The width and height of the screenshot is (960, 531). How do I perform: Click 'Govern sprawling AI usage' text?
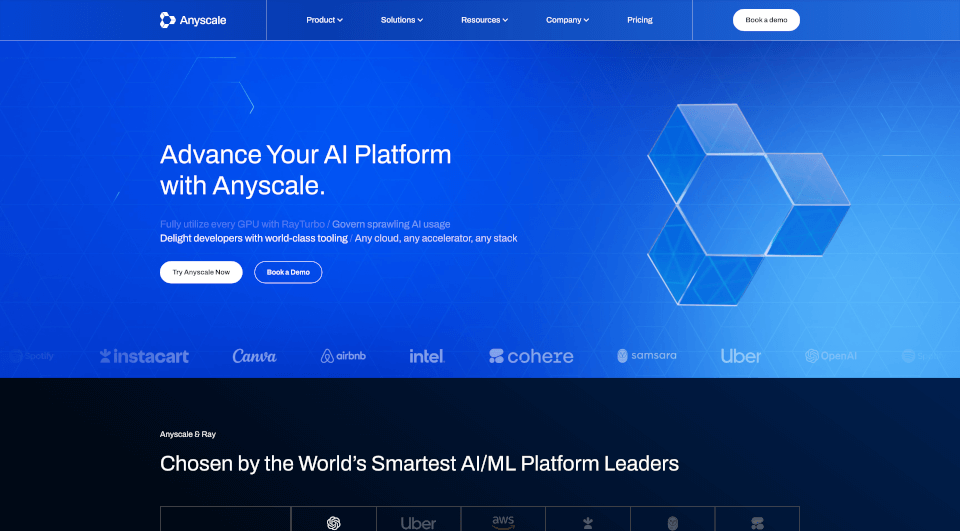391,224
